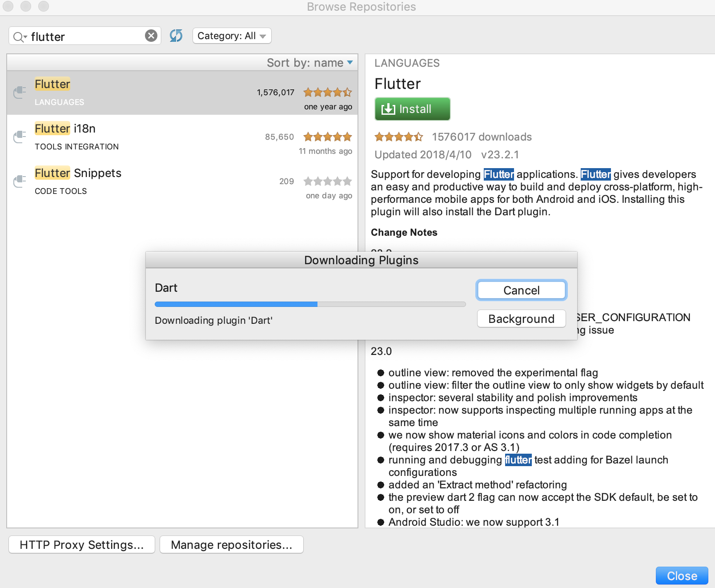Screen dimensions: 715x588
Task: Send the download to Background
Action: pyautogui.click(x=521, y=319)
